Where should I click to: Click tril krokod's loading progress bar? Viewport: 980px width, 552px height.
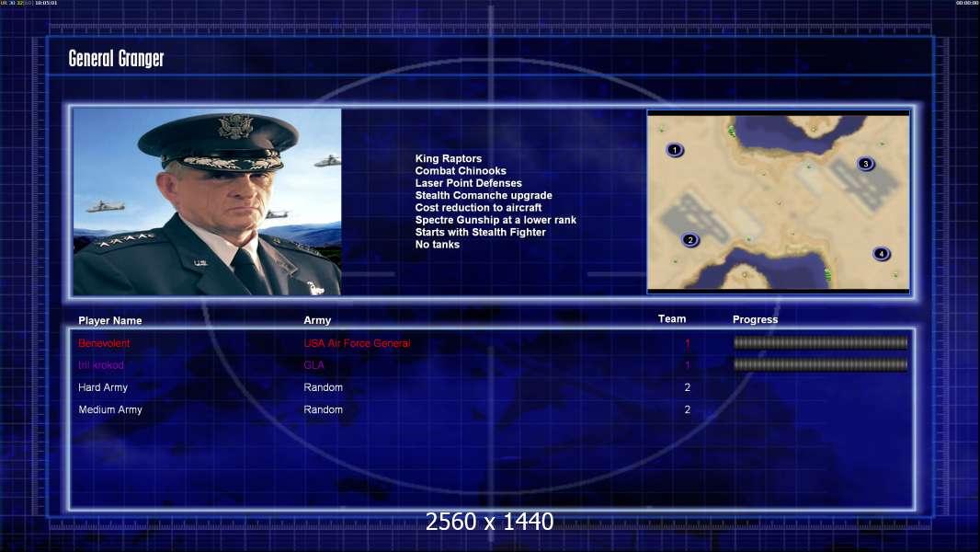(x=820, y=364)
